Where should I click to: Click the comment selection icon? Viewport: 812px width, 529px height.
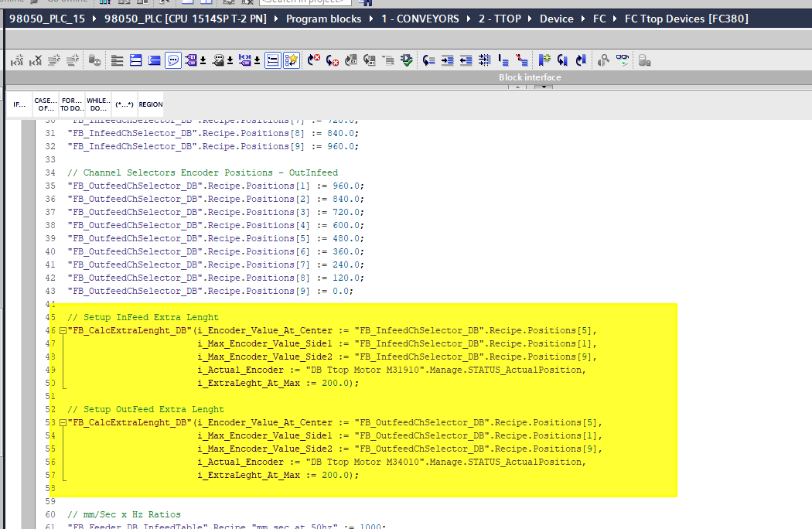(503, 60)
